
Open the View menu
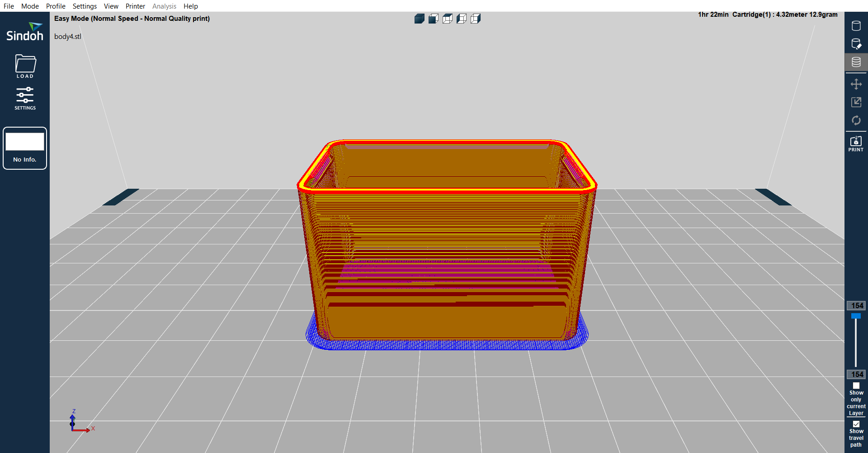(x=111, y=6)
